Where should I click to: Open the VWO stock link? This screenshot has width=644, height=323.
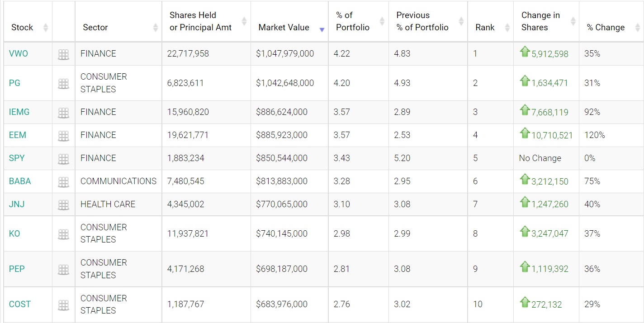click(19, 53)
